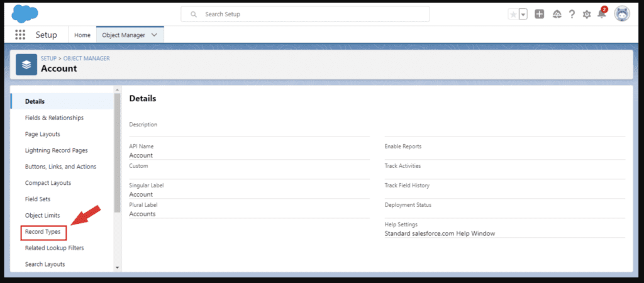Click the Deployment Status label

click(x=408, y=204)
